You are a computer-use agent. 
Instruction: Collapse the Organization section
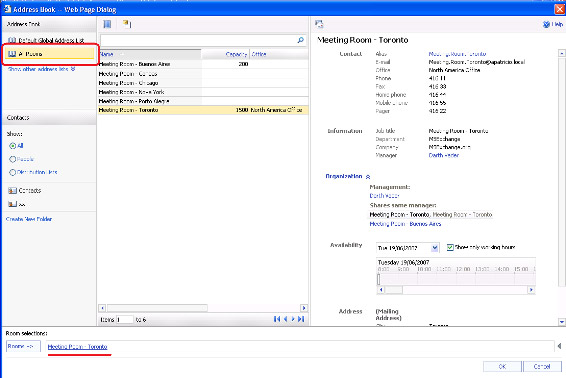(368, 177)
